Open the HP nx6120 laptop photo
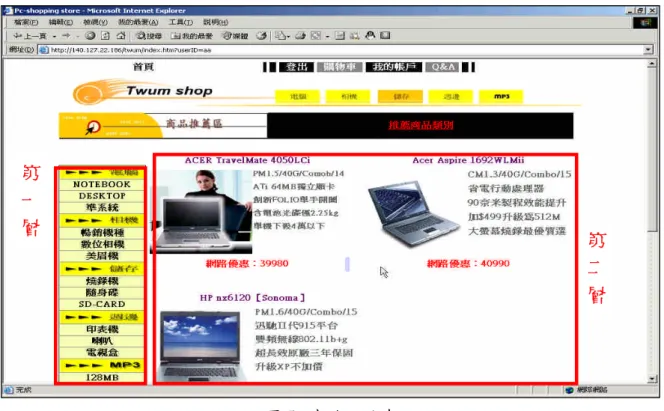 click(201, 346)
